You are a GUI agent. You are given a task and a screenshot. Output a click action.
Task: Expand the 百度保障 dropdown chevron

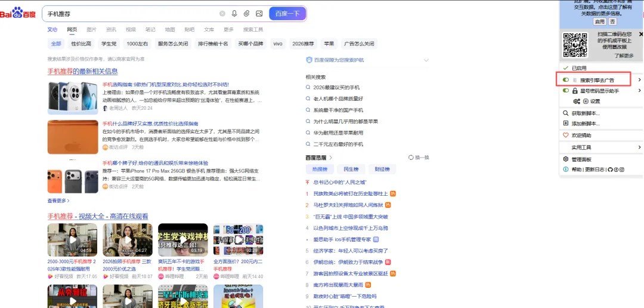[426, 60]
